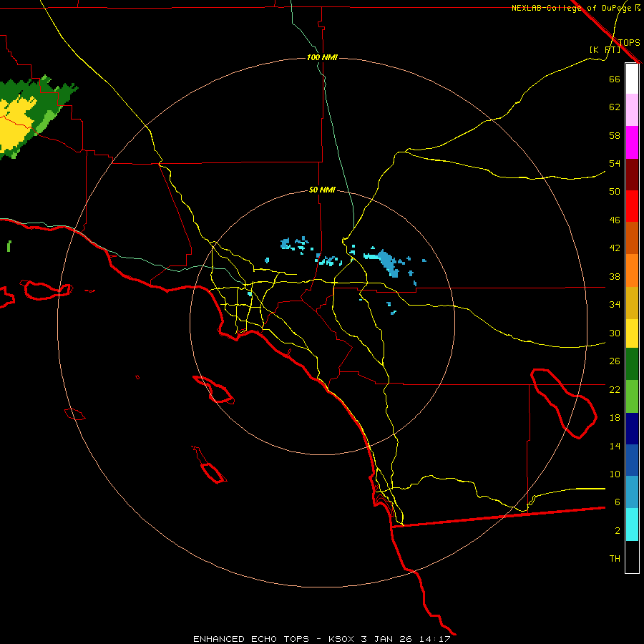Click the 'TOPS' legend heading
The height and width of the screenshot is (644, 644).
coord(629,42)
